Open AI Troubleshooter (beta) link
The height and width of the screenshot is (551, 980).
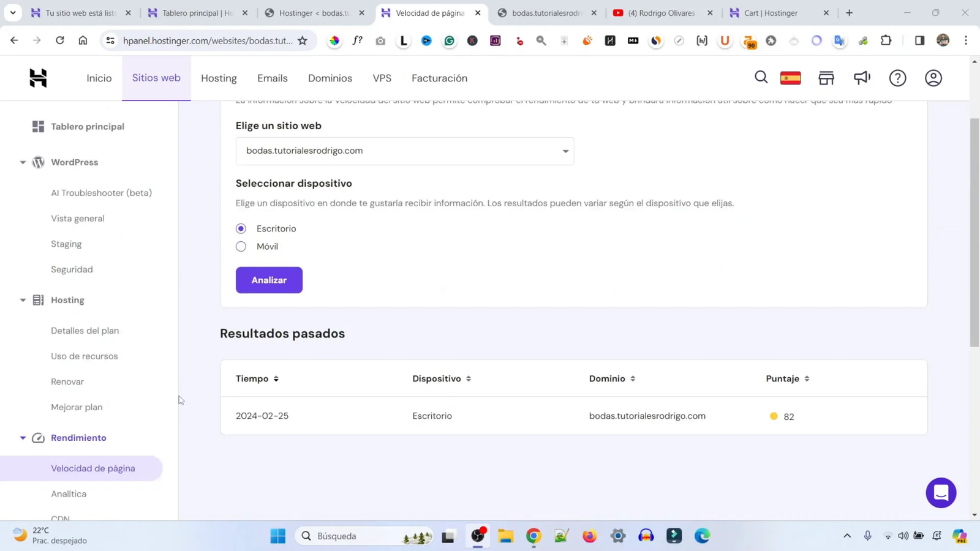pyautogui.click(x=101, y=193)
